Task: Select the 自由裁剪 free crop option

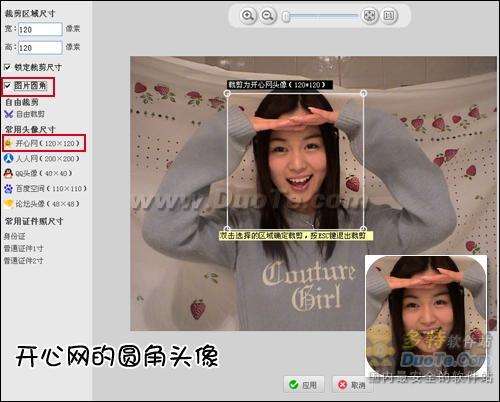Action: pos(25,114)
